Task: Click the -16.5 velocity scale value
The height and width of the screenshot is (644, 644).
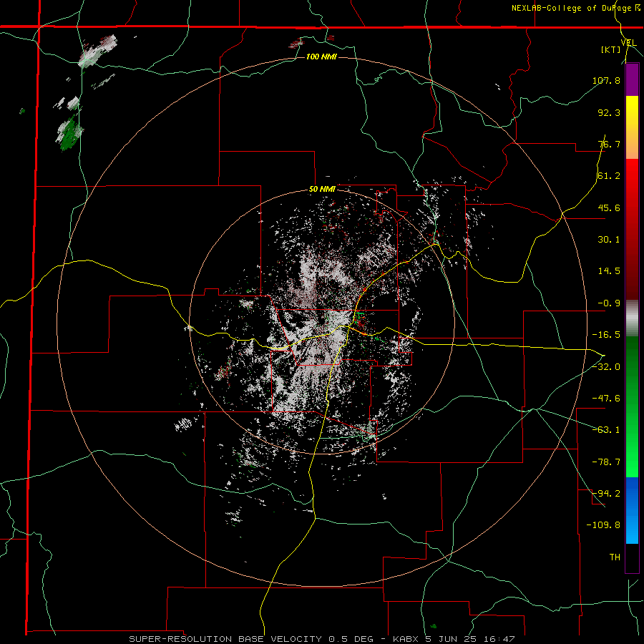Action: pos(606,335)
